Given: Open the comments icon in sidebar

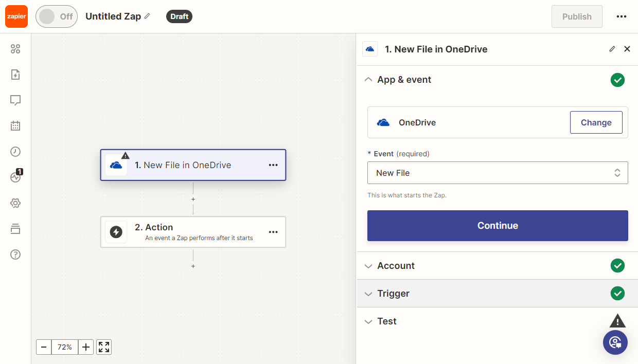Looking at the screenshot, I should (15, 100).
